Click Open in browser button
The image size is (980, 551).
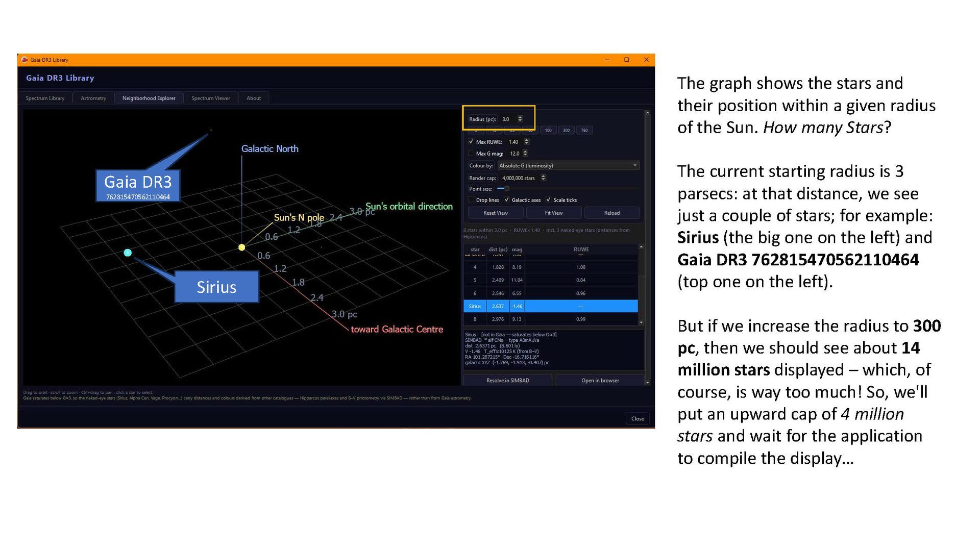point(600,380)
